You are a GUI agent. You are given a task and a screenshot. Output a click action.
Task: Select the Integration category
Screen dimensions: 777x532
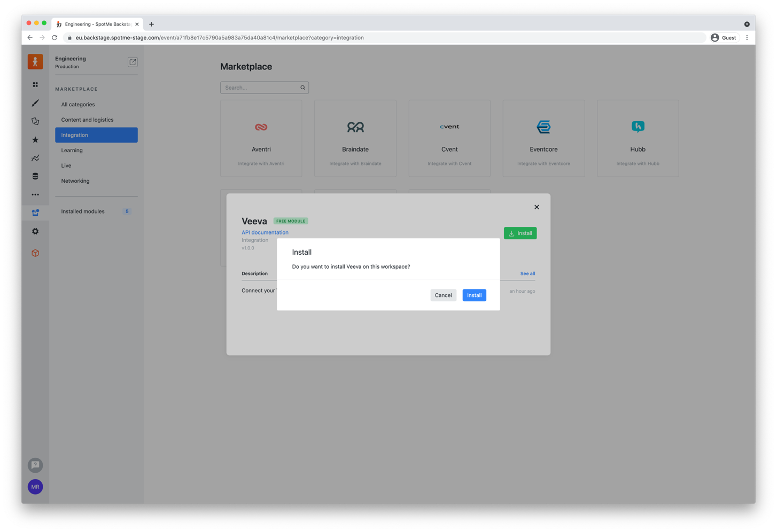click(x=96, y=135)
